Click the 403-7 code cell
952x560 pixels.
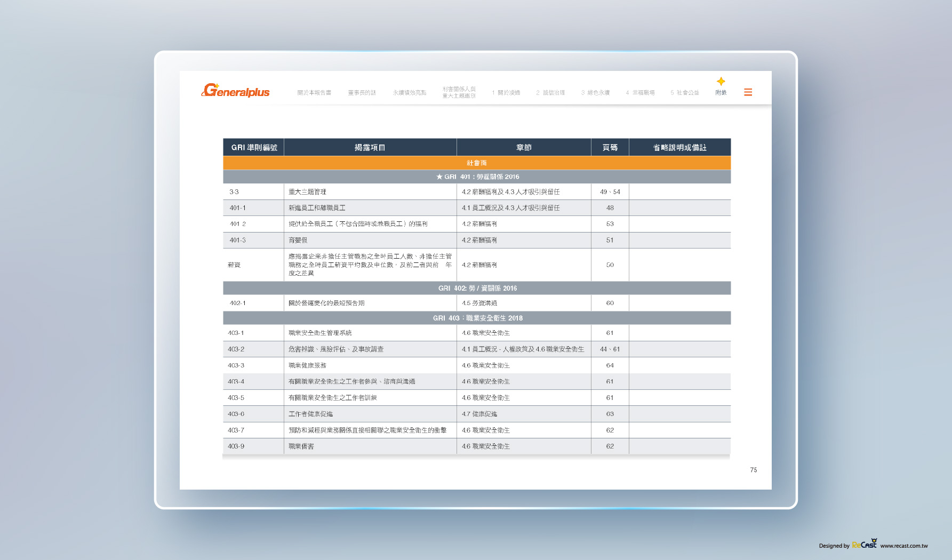(x=254, y=430)
